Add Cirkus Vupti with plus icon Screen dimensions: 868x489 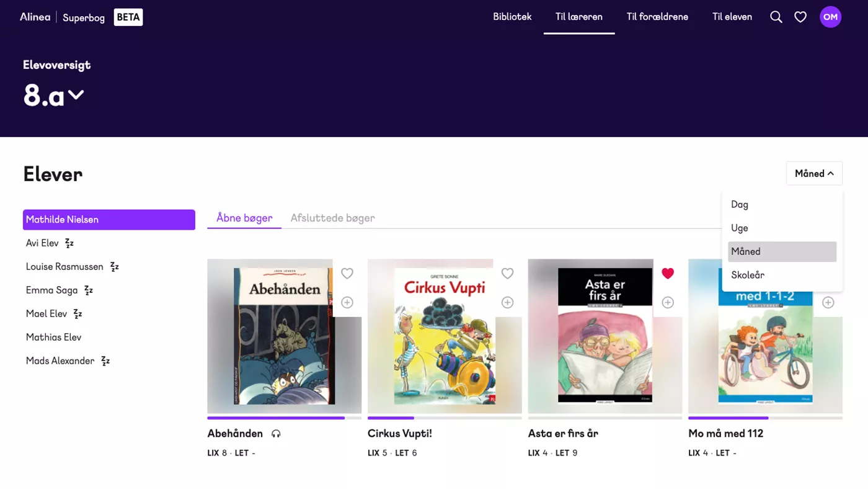507,302
